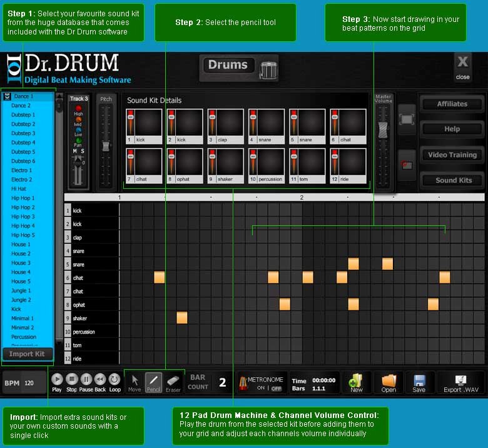Image resolution: width=488 pixels, height=448 pixels.
Task: Select Percussion sound kit
Action: pyautogui.click(x=28, y=337)
